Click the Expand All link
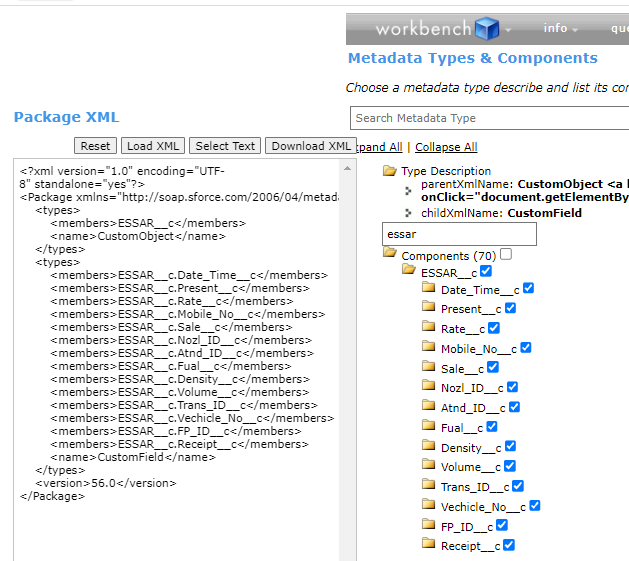Viewport: 629px width, 561px height. click(x=379, y=147)
